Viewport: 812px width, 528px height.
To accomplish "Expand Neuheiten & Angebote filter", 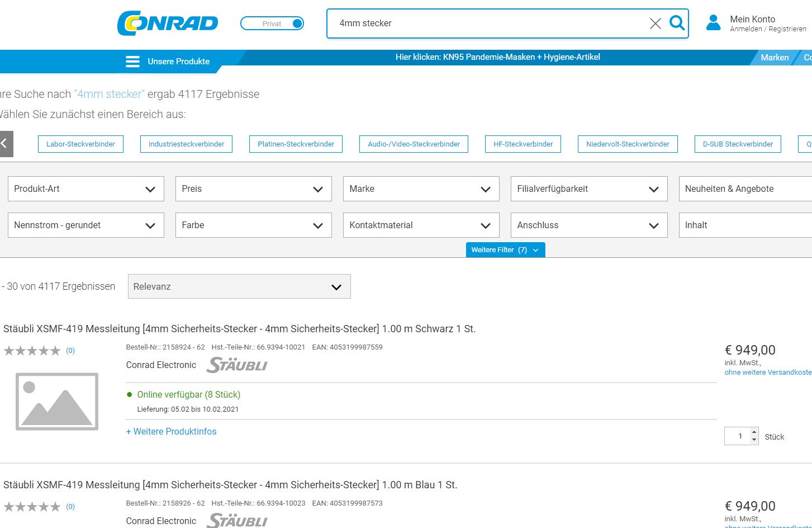I will [745, 189].
